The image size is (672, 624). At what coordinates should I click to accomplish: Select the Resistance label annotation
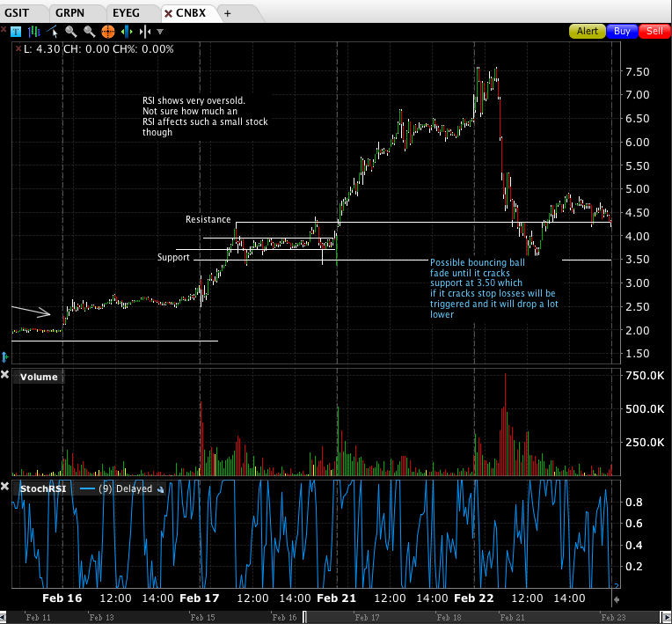(x=208, y=219)
